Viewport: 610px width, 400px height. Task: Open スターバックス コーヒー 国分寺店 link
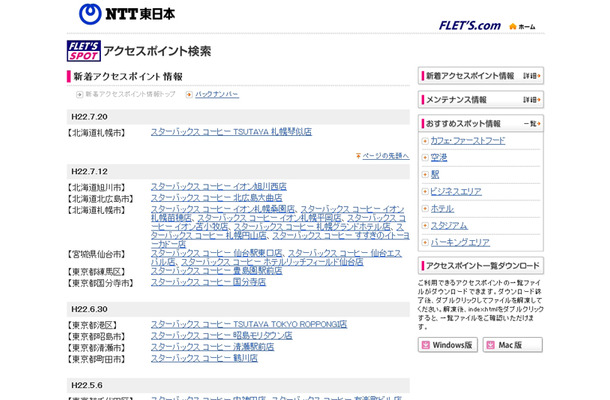pyautogui.click(x=208, y=282)
